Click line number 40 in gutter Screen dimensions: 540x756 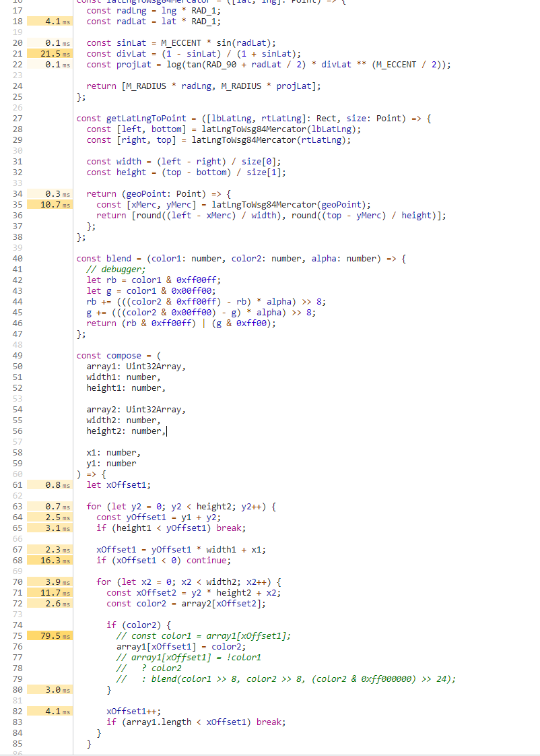click(x=18, y=259)
